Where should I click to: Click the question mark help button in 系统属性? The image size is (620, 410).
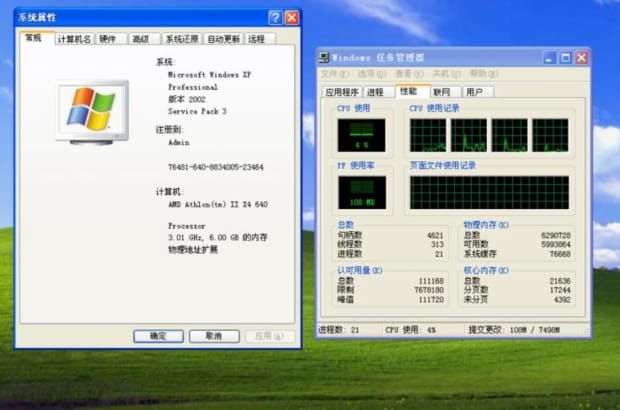coord(275,17)
